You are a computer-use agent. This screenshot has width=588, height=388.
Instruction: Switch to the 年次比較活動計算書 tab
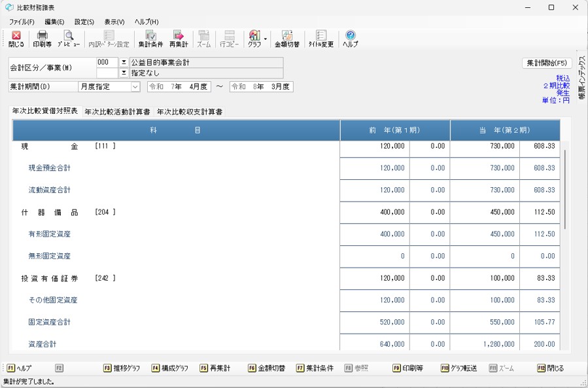click(117, 112)
